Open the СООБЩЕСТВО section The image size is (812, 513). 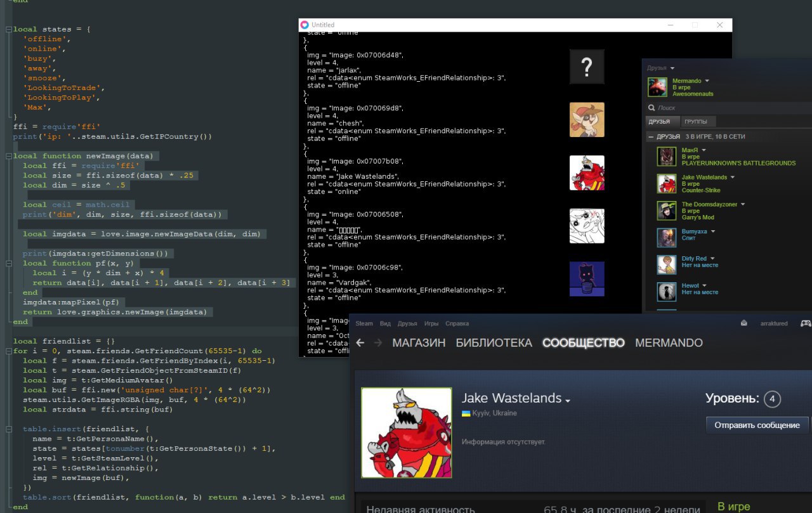point(584,343)
